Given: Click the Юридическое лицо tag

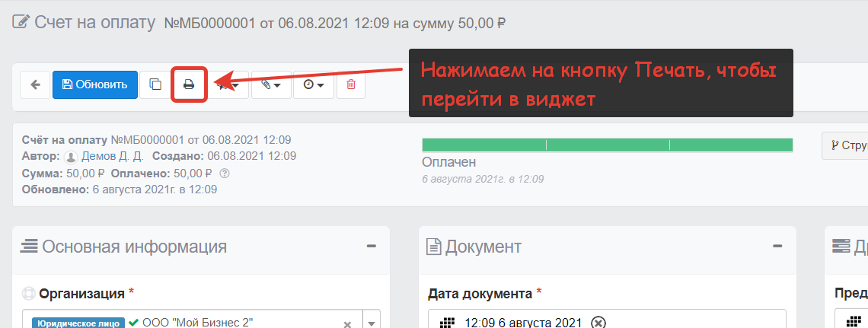Looking at the screenshot, I should click(x=78, y=324).
